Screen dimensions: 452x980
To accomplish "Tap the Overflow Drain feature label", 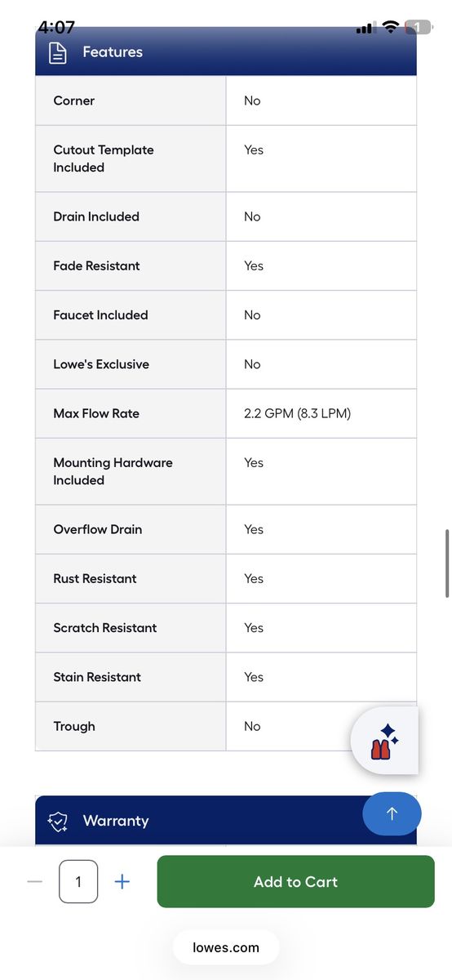I will coord(98,529).
